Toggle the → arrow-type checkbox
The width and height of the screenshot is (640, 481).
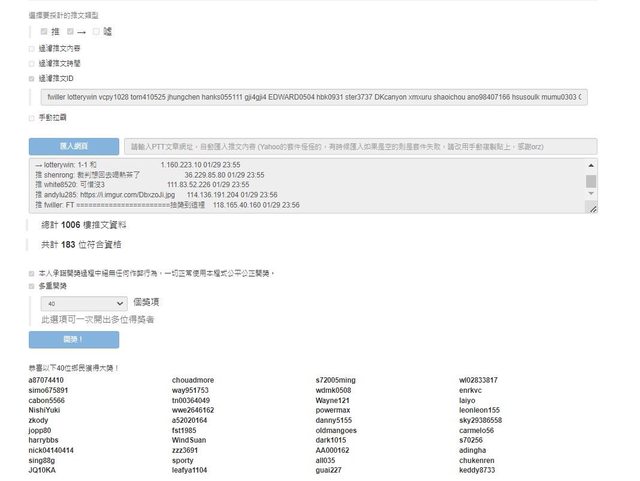(69, 32)
